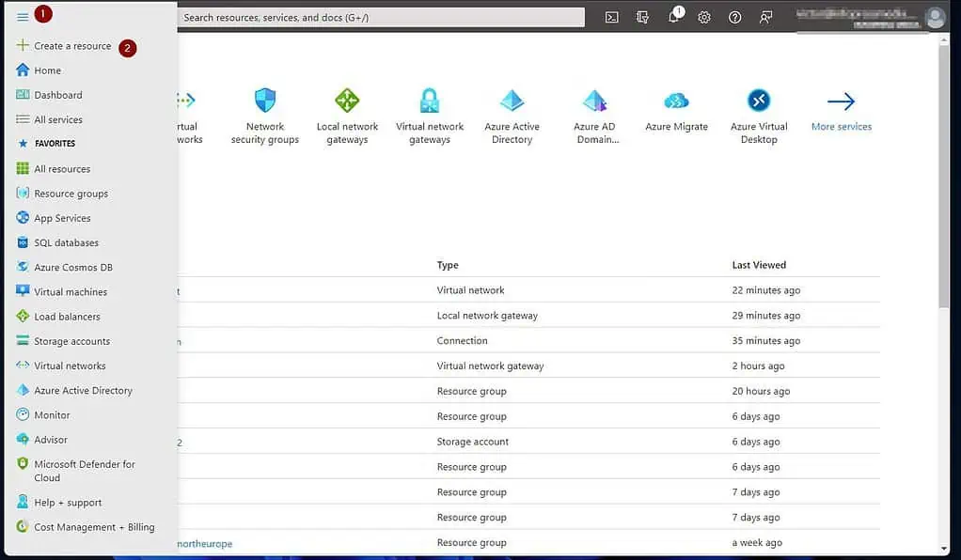This screenshot has height=560, width=961.
Task: Click the search resources input field
Action: click(381, 17)
